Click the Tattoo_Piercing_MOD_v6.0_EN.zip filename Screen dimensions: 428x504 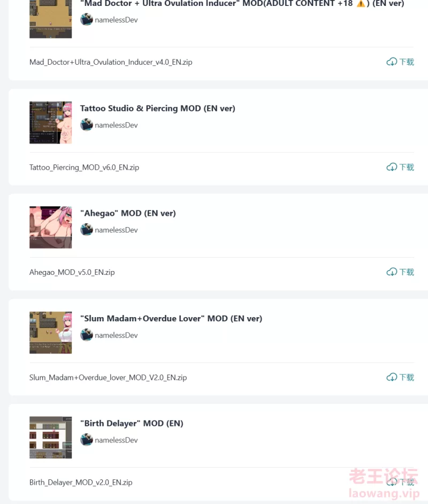tap(84, 168)
